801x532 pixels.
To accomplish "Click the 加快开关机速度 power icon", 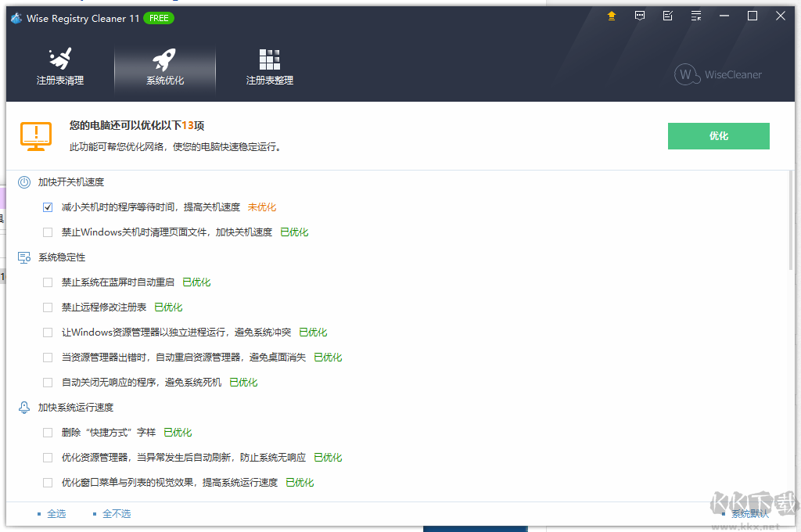I will click(x=24, y=182).
